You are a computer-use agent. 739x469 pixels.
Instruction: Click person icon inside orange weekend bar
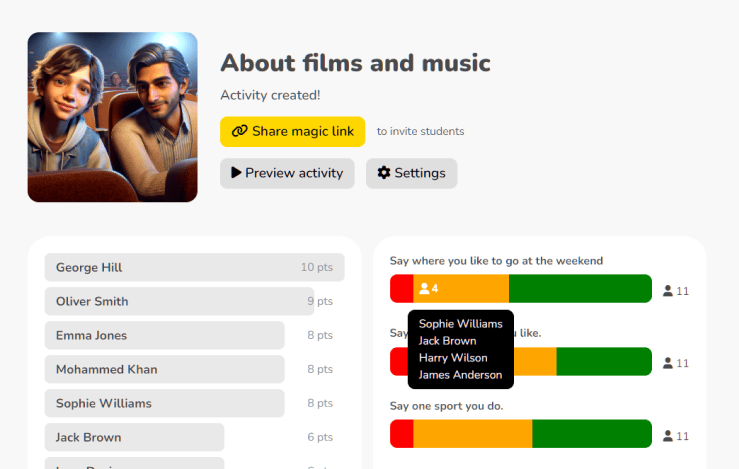point(424,289)
